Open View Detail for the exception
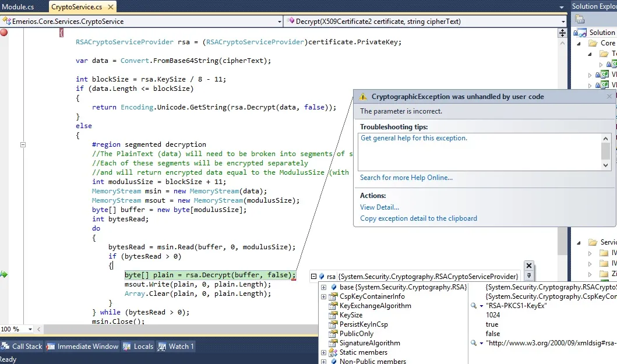This screenshot has height=364, width=617. point(379,207)
